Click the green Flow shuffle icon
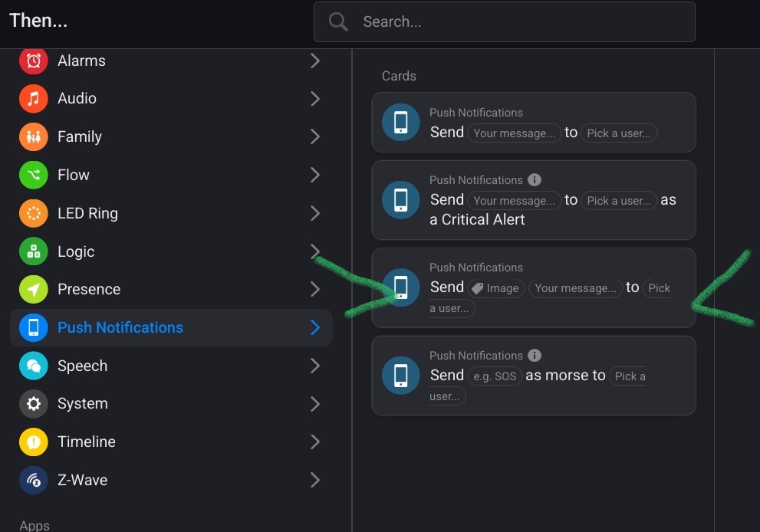The height and width of the screenshot is (532, 760). (33, 175)
